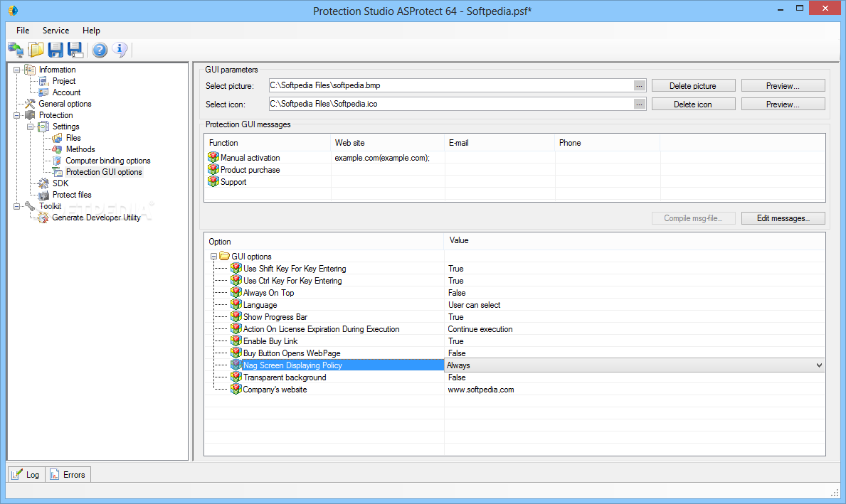Viewport: 846px width, 504px height.
Task: Open the Service menu
Action: (55, 30)
